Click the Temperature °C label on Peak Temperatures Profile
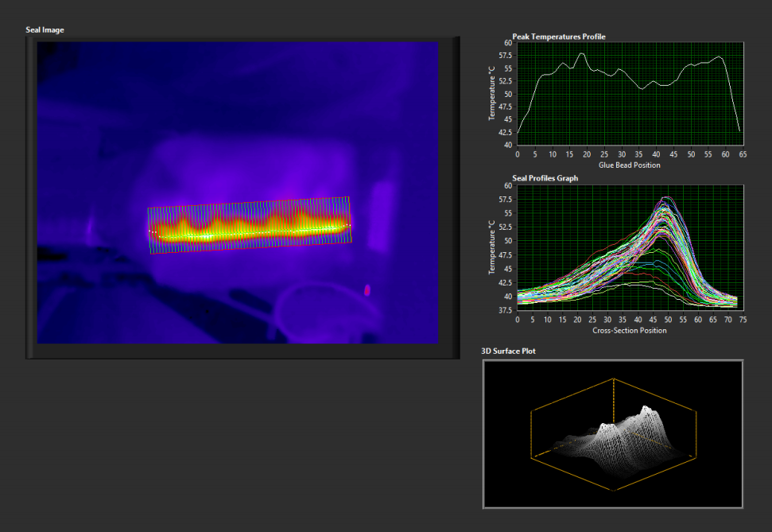This screenshot has width=772, height=532. [492, 94]
